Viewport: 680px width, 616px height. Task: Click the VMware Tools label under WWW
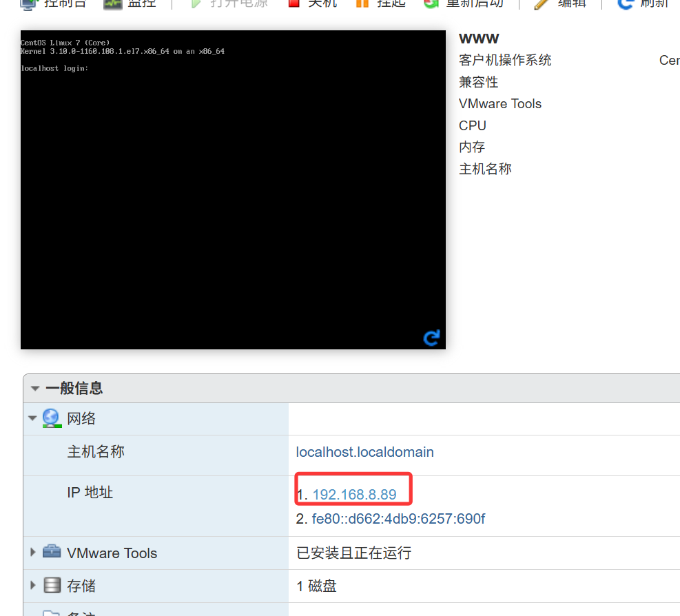(x=500, y=103)
